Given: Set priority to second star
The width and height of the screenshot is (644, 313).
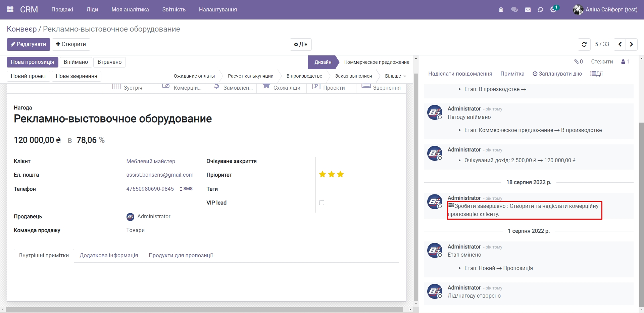Looking at the screenshot, I should click(x=332, y=174).
